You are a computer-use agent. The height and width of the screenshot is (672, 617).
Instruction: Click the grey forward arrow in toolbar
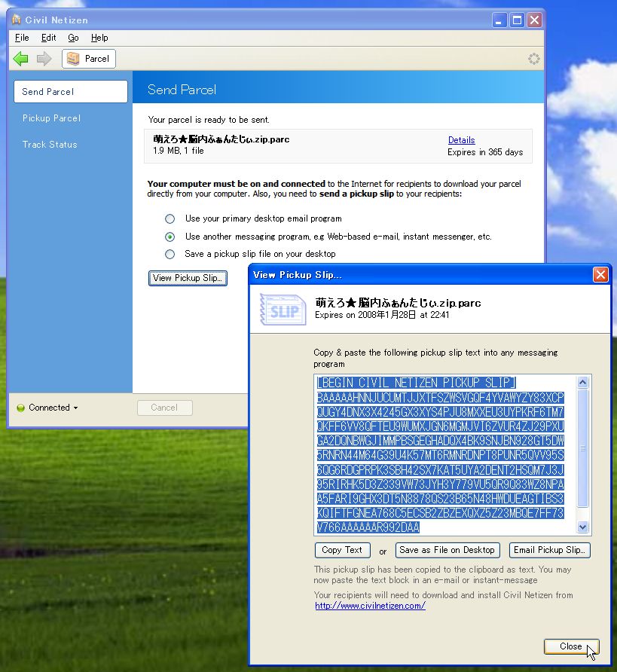44,59
